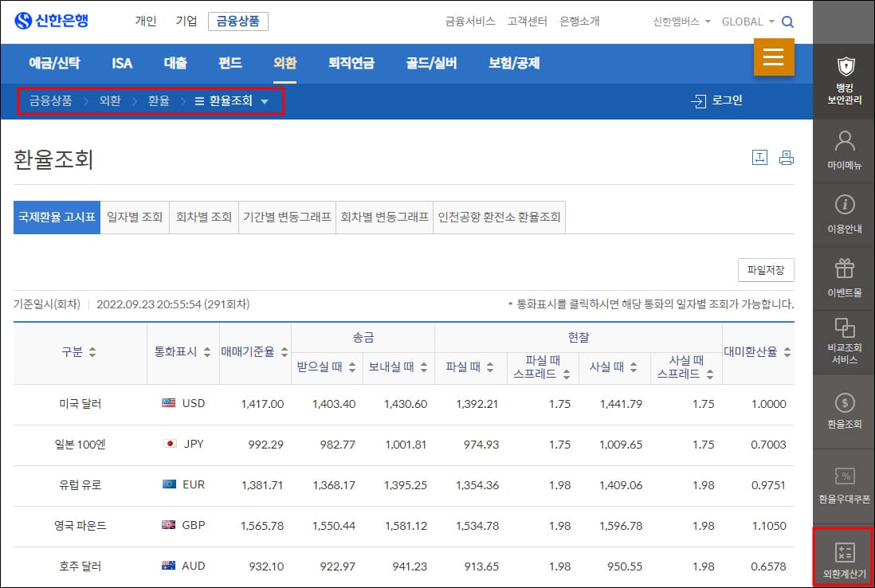
Task: Open the 퇴직연금 menu in the navigation bar
Action: [349, 63]
